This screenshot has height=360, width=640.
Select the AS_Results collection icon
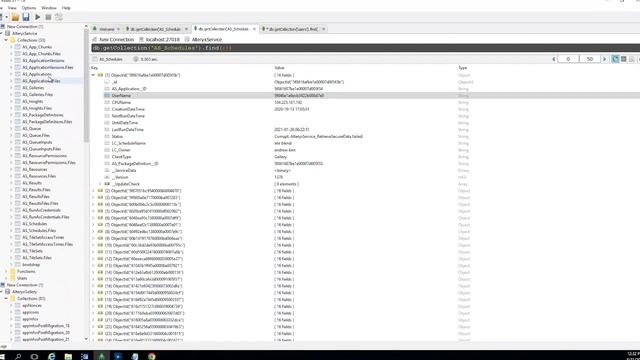[x=18, y=183]
